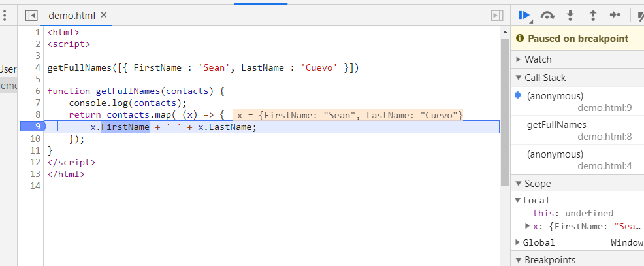Toggle the breakpoint marker on line 9
The height and width of the screenshot is (266, 644).
coord(33,127)
